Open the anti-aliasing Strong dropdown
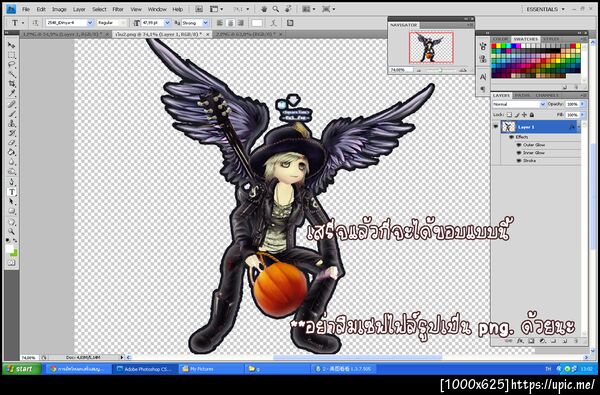600x395 pixels. point(205,23)
